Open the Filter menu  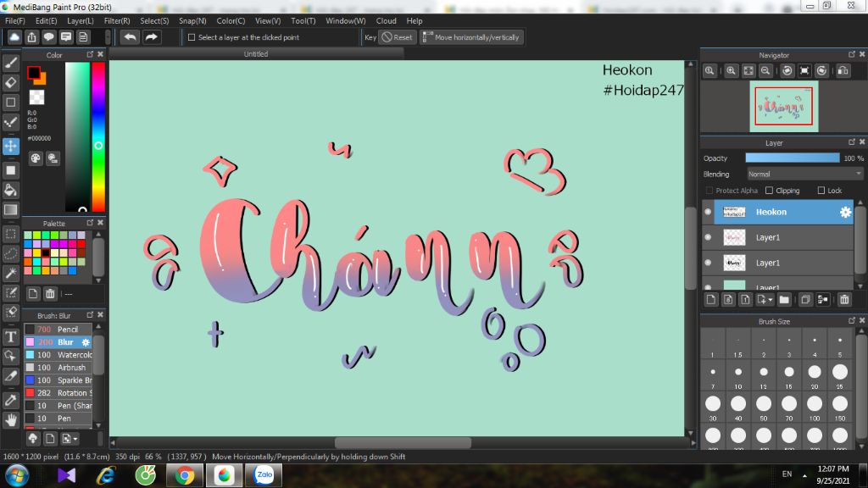117,20
